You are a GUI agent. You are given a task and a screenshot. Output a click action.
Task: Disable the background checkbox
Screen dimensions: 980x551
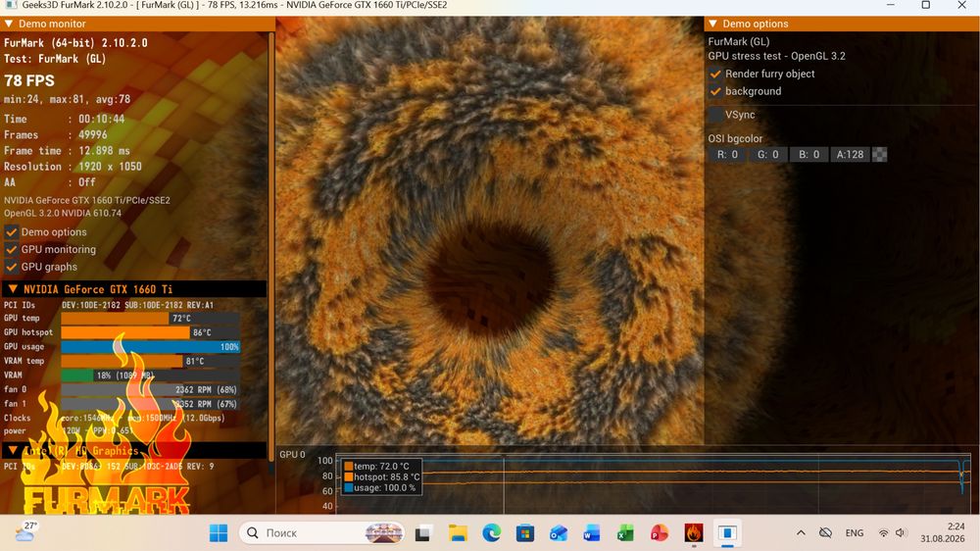coord(715,91)
